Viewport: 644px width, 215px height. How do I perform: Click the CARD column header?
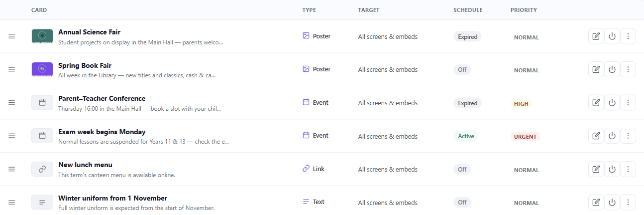(39, 10)
